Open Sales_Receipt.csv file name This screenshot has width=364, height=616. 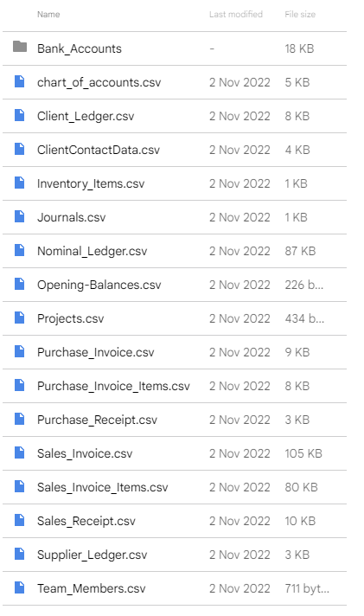pyautogui.click(x=86, y=522)
